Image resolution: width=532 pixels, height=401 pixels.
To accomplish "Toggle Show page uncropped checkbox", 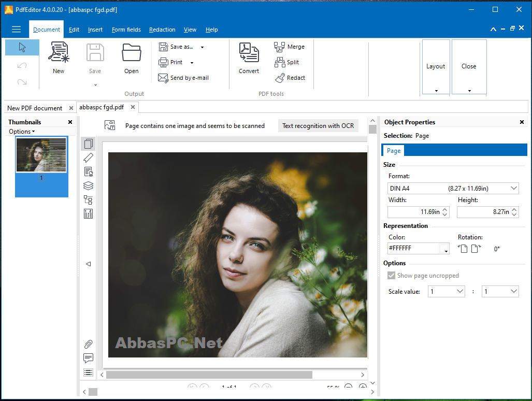I will 391,276.
